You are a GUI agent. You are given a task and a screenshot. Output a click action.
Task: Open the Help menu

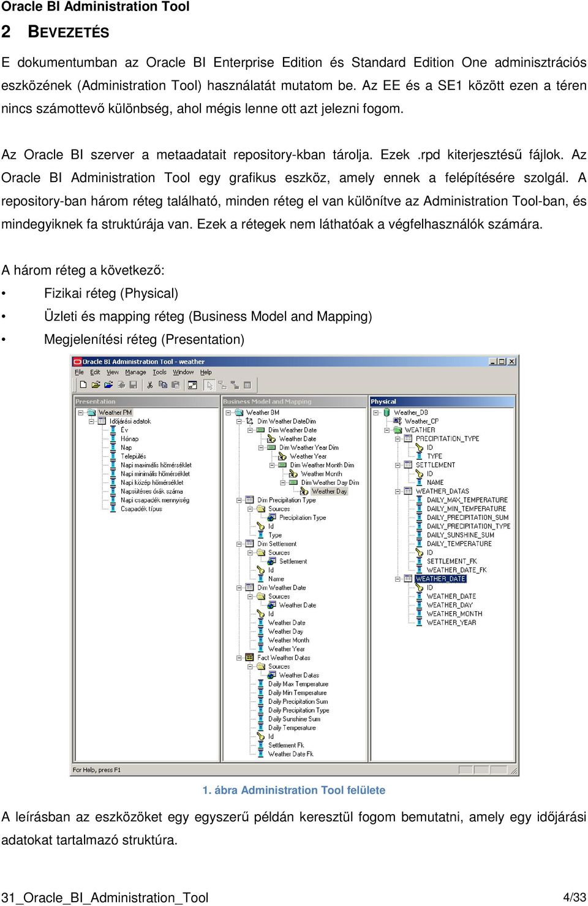pos(206,372)
